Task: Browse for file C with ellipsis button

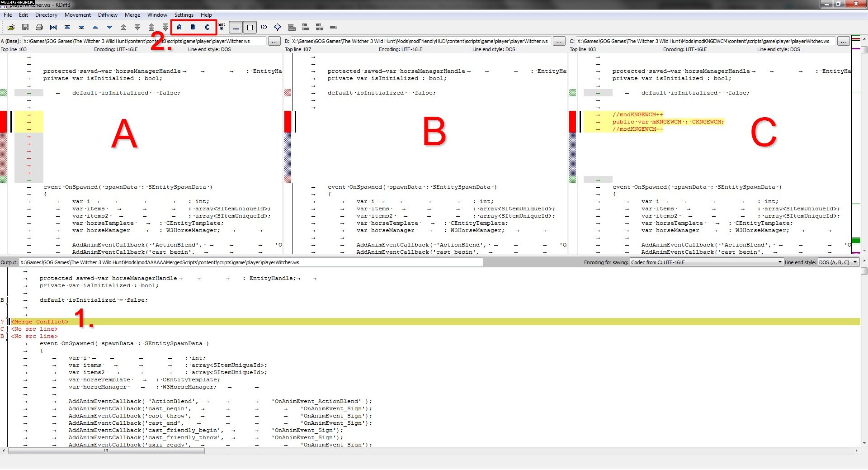Action: pyautogui.click(x=843, y=41)
